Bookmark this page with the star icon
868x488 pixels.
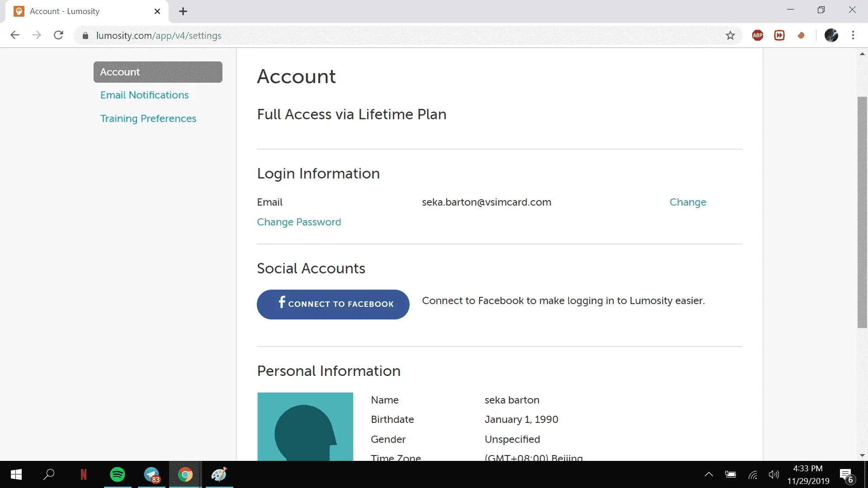pos(730,35)
